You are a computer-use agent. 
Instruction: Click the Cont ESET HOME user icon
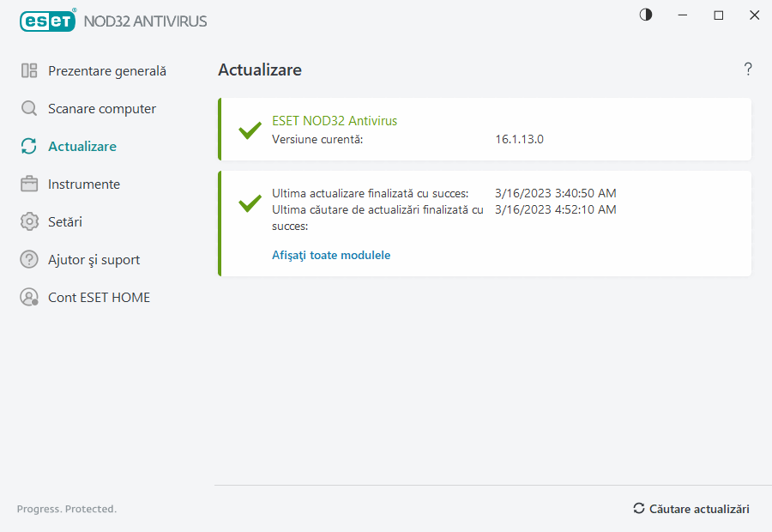point(29,298)
